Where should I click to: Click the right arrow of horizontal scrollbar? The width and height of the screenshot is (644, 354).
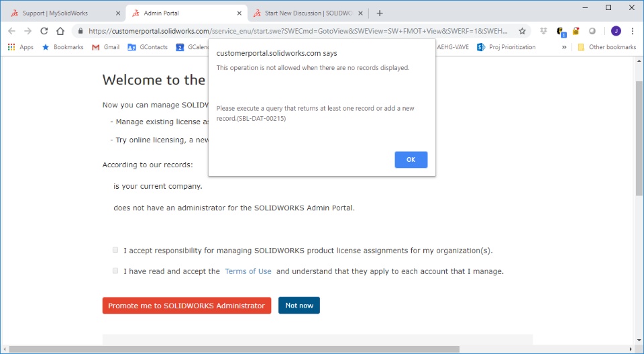tap(632, 349)
